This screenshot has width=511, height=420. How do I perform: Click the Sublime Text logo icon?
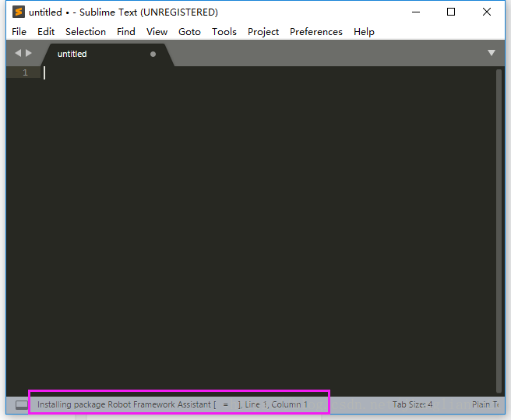pos(19,12)
